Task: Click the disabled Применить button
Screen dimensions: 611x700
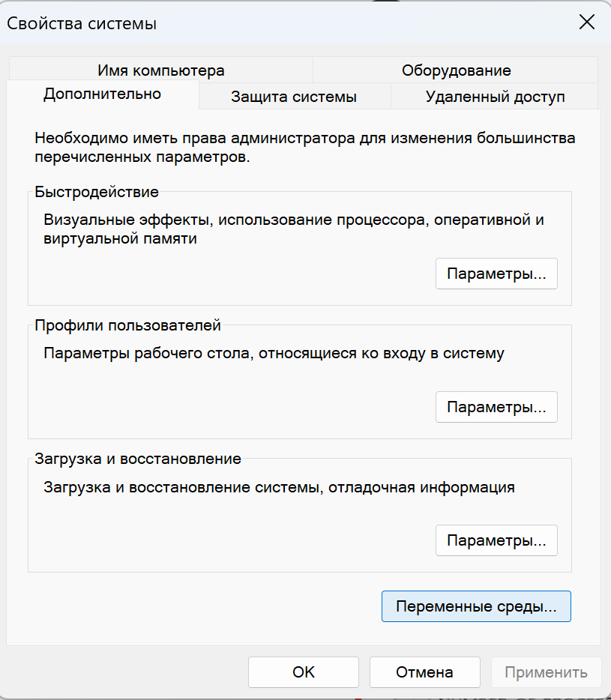Action: 546,672
